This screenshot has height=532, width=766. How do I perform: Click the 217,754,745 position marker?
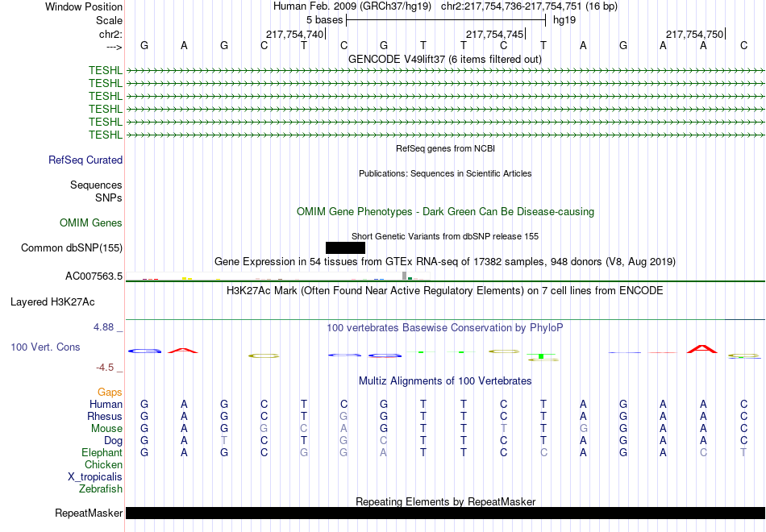click(495, 34)
